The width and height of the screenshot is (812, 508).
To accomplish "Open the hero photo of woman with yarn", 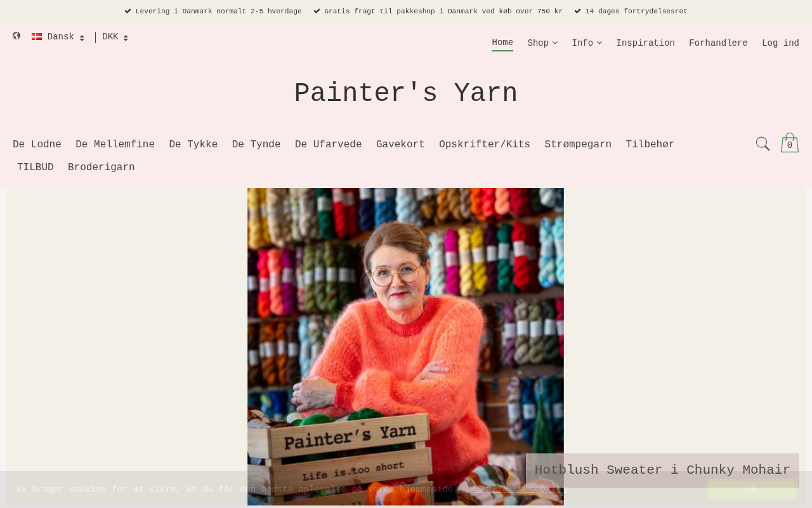I will [405, 346].
